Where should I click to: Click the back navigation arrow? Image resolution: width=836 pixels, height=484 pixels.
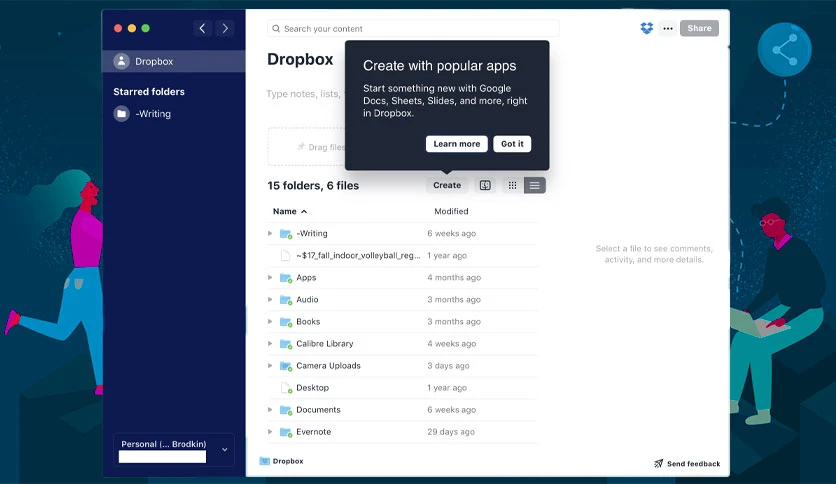tap(202, 28)
